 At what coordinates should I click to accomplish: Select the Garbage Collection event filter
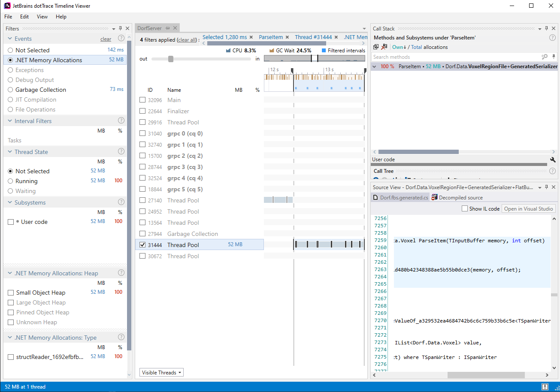coord(11,90)
